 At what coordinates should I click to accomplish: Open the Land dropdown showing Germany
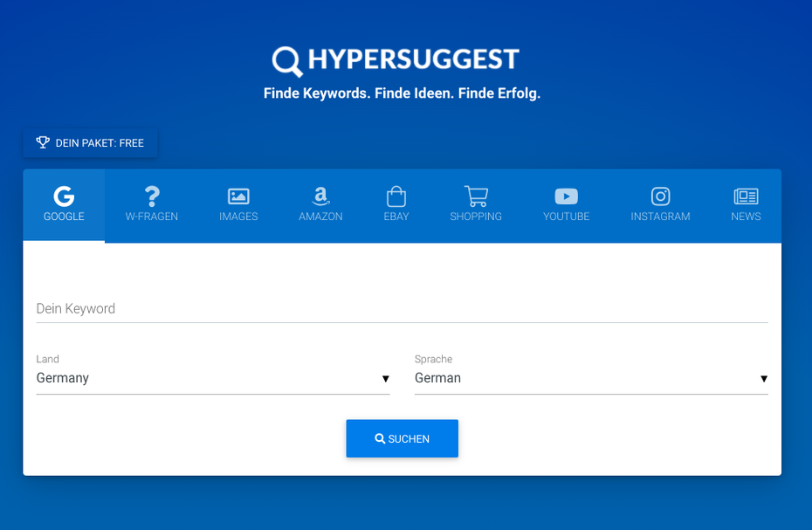tap(201, 378)
